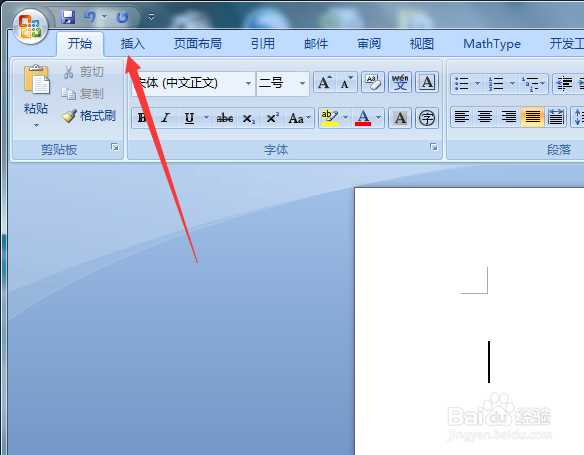This screenshot has width=584, height=455.
Task: Increase font size with Grow Font
Action: (324, 83)
